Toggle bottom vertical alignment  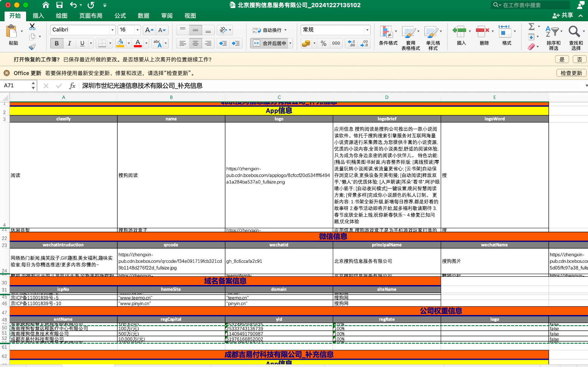coord(208,30)
